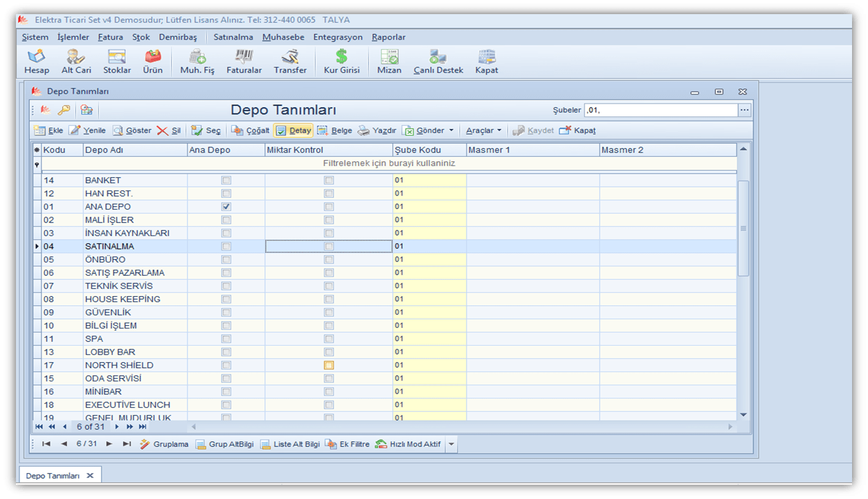Screen dimensions: 868x499
Task: Open the Transfer toolbar icon
Action: (x=290, y=62)
